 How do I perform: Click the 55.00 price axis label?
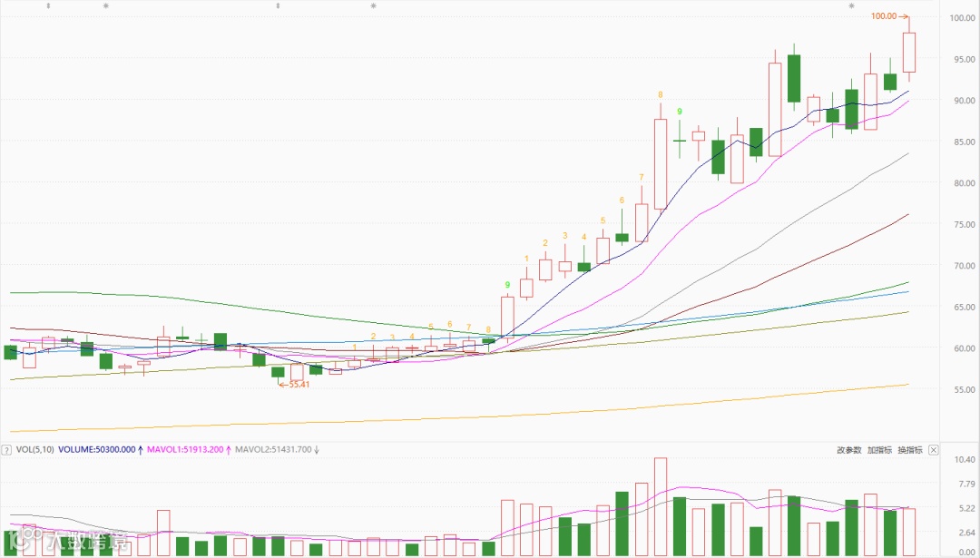(963, 389)
